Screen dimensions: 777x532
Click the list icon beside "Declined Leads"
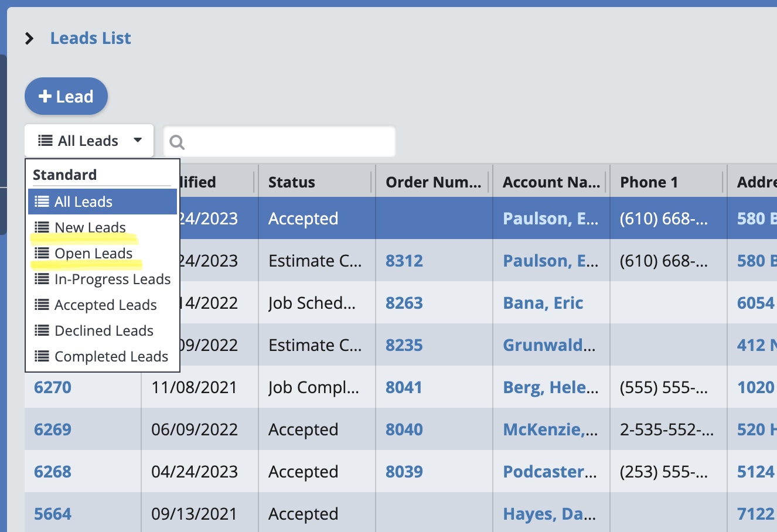point(41,330)
